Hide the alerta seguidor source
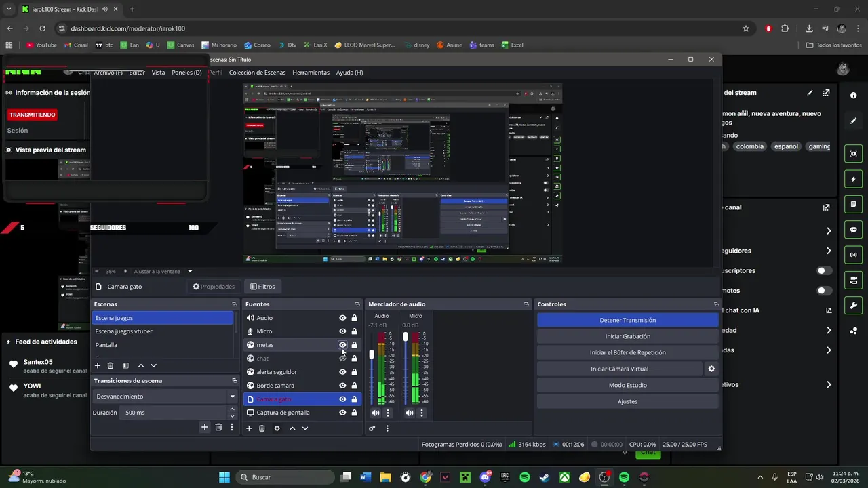 (342, 372)
